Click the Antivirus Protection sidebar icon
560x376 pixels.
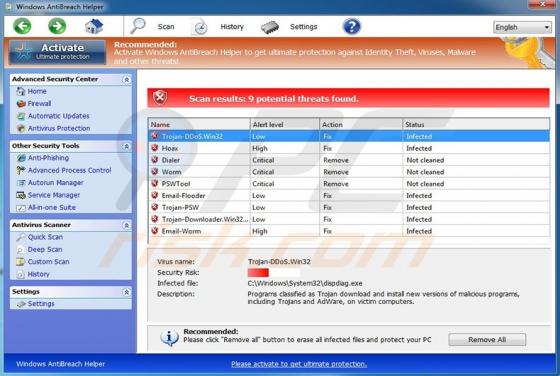click(21, 128)
